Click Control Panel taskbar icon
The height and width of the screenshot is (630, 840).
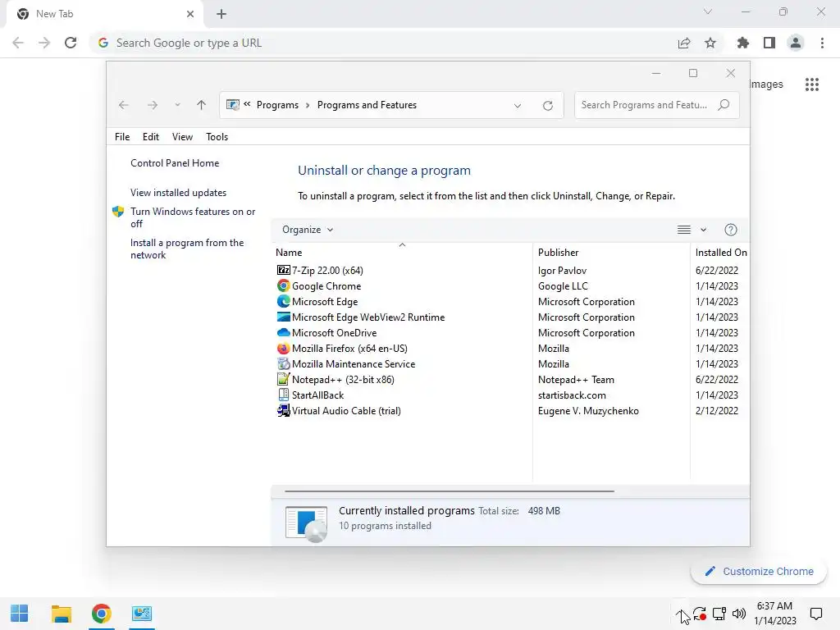[142, 614]
